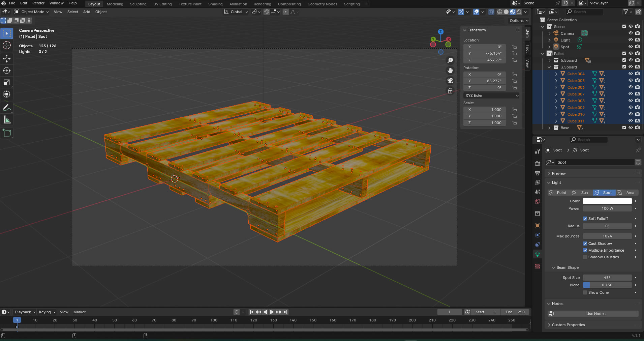Click the End frame field
644x341 pixels.
[x=515, y=312]
